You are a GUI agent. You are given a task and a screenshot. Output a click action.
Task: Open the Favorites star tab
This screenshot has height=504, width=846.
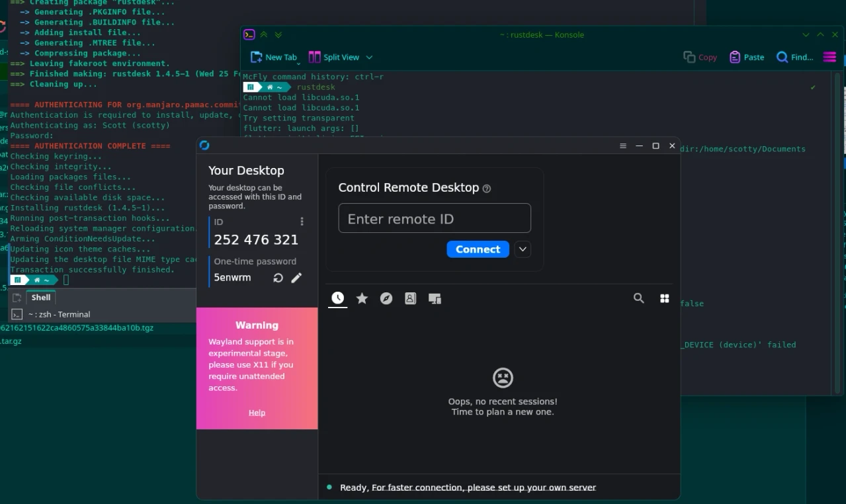(x=362, y=298)
